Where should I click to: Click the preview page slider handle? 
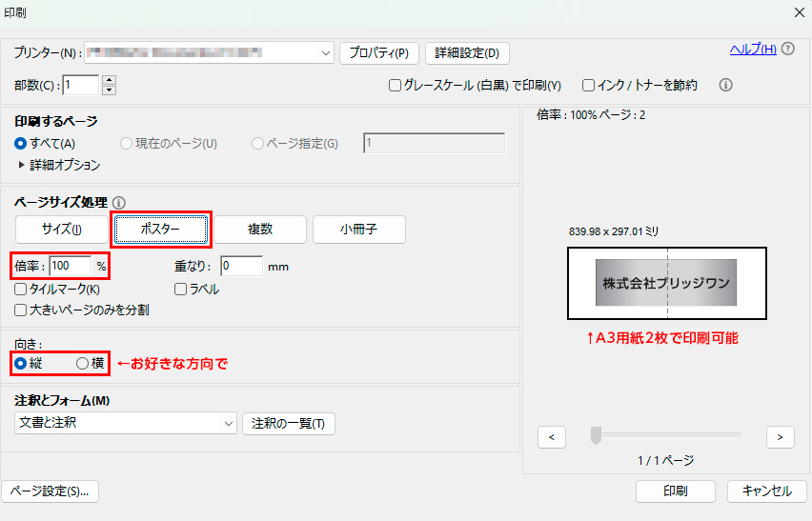pos(596,435)
